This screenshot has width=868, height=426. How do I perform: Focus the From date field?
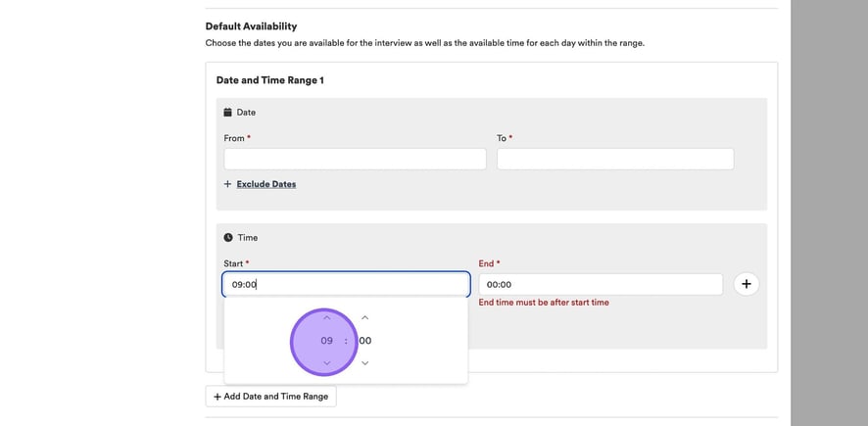coord(355,159)
